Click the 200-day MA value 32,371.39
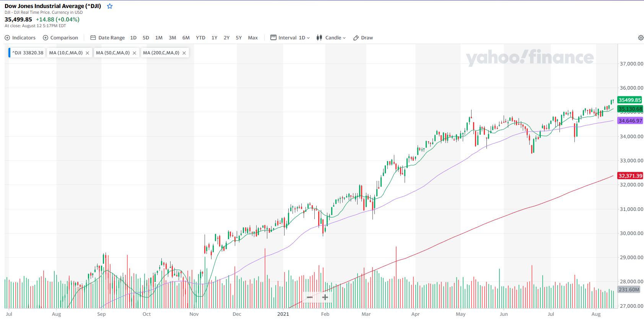 pyautogui.click(x=630, y=176)
